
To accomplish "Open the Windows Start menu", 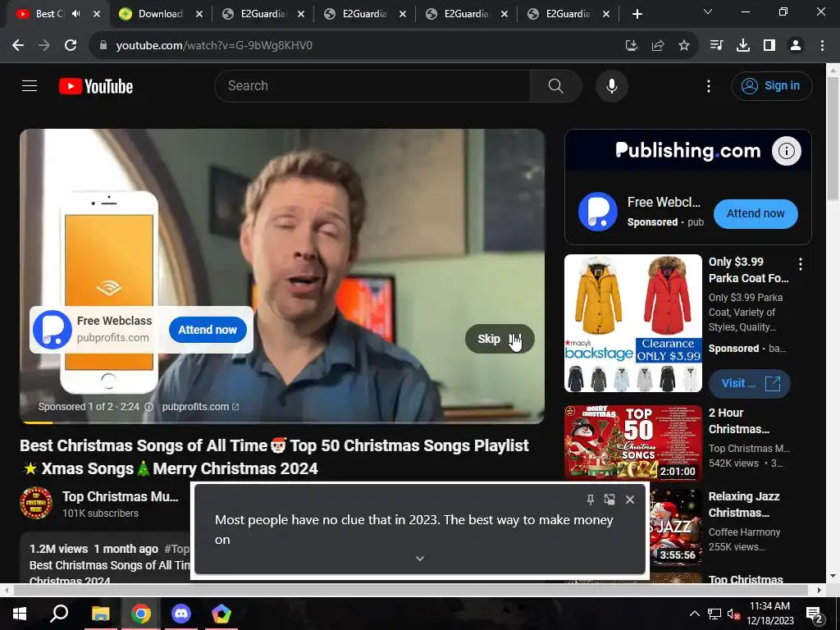I will point(20,614).
